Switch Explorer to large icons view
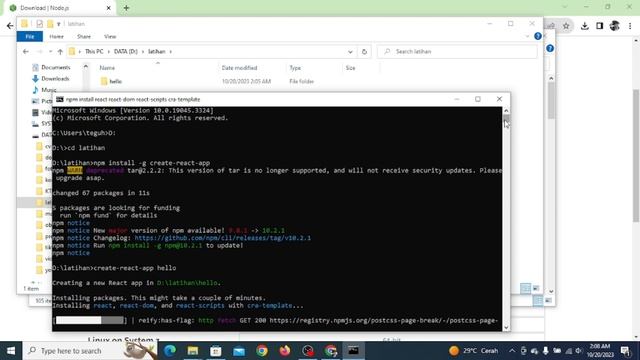 536,288
